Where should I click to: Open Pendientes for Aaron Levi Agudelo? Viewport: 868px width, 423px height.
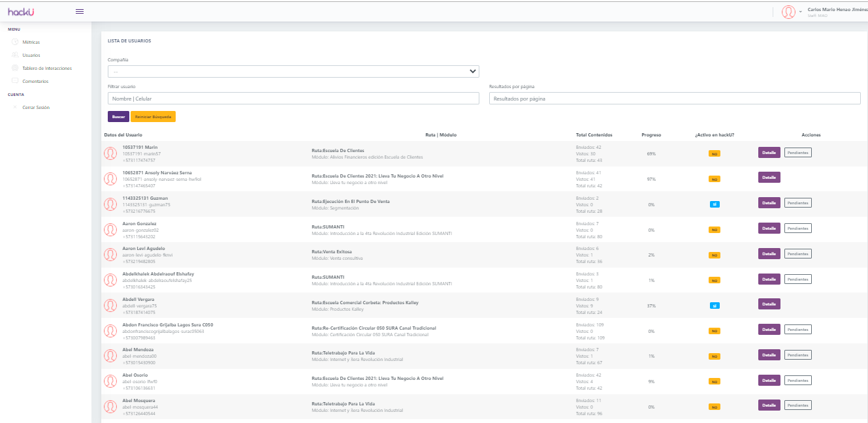tap(798, 253)
